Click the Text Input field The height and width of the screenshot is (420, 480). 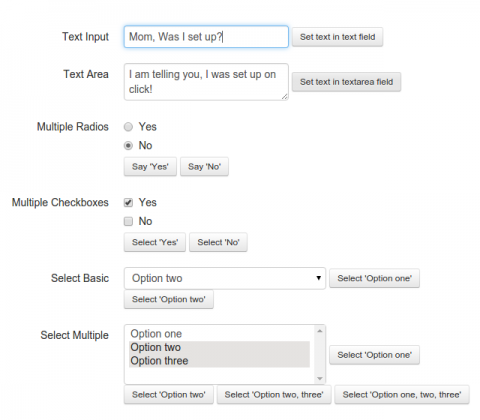coord(206,37)
